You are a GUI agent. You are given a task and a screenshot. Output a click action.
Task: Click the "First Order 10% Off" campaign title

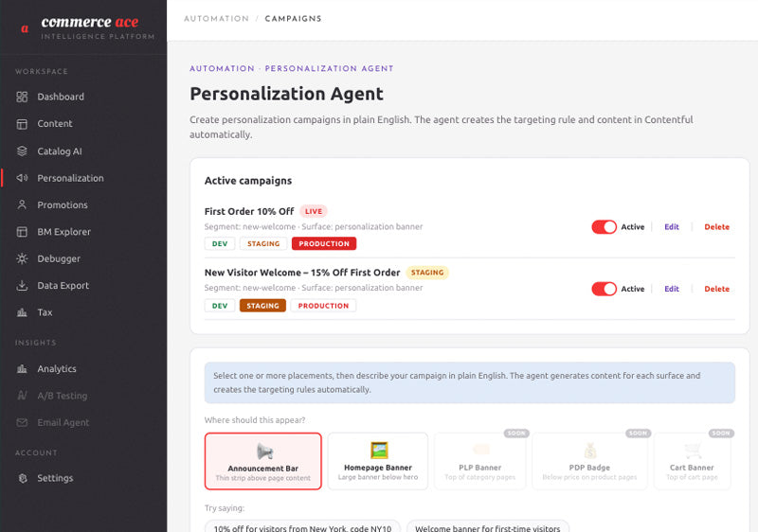coord(249,211)
